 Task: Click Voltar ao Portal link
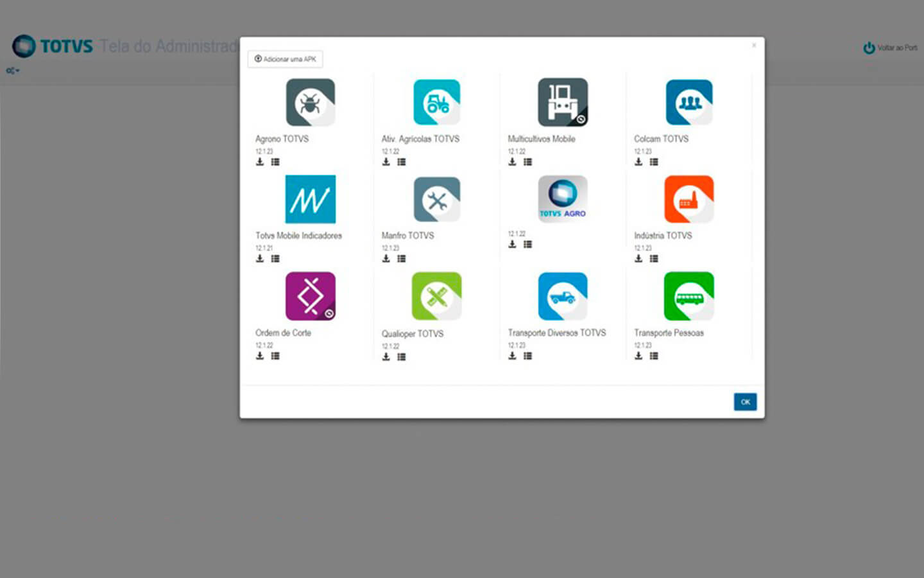[891, 48]
